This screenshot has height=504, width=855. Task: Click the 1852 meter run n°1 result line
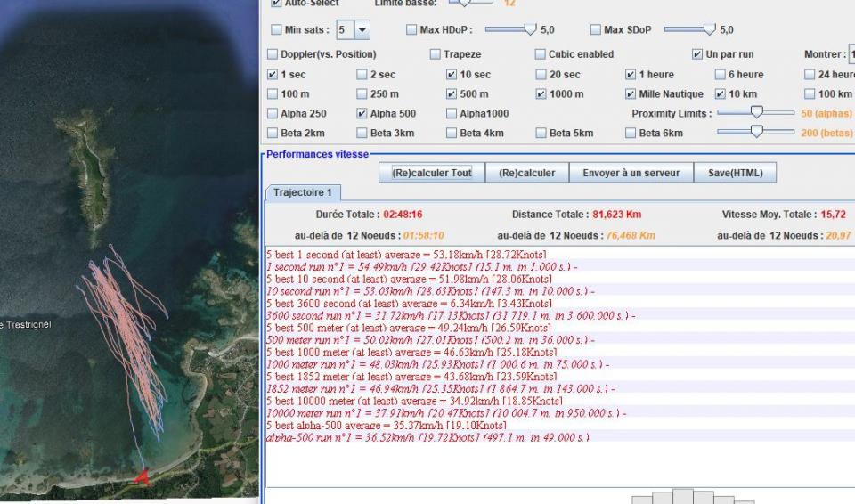tap(441, 389)
